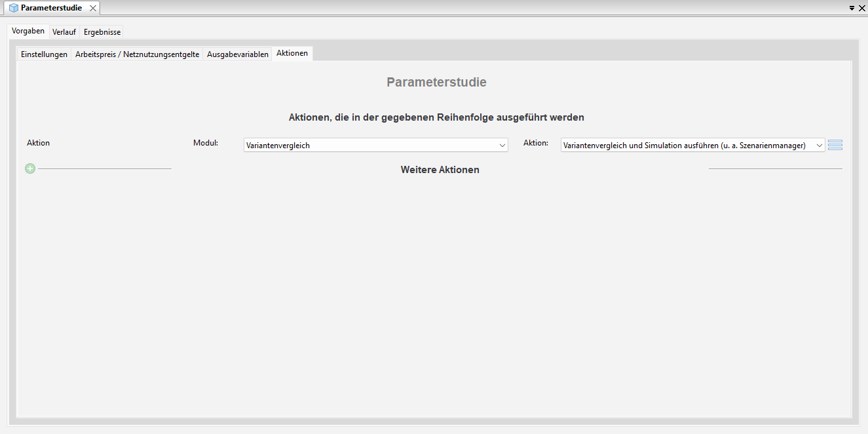The width and height of the screenshot is (868, 434).
Task: Close the panel with top-right X
Action: [x=862, y=9]
